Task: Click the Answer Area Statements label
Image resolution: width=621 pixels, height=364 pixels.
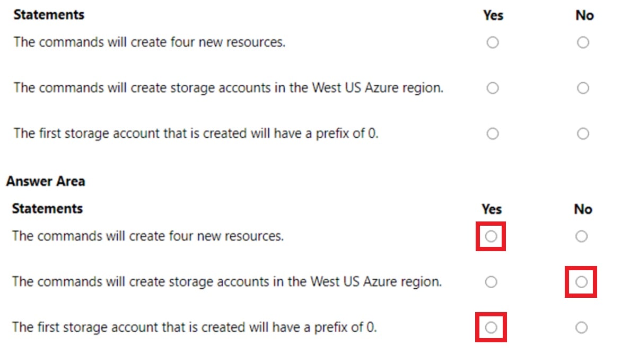Action: (x=47, y=208)
